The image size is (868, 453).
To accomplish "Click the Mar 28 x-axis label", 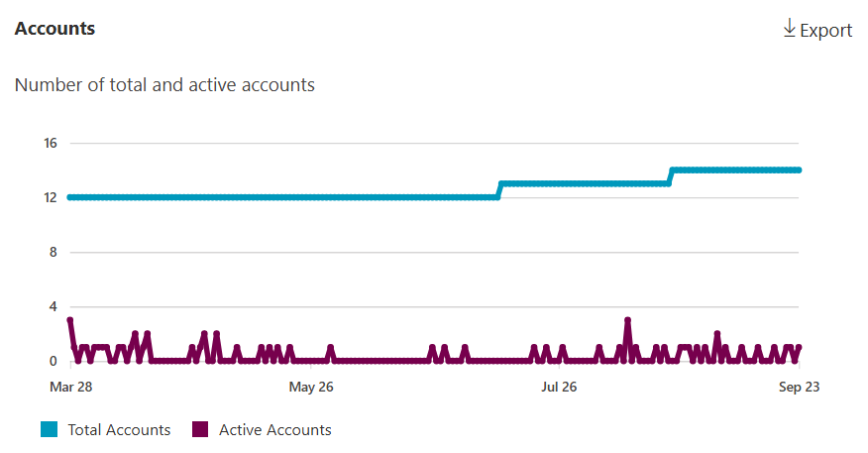I will (x=69, y=386).
